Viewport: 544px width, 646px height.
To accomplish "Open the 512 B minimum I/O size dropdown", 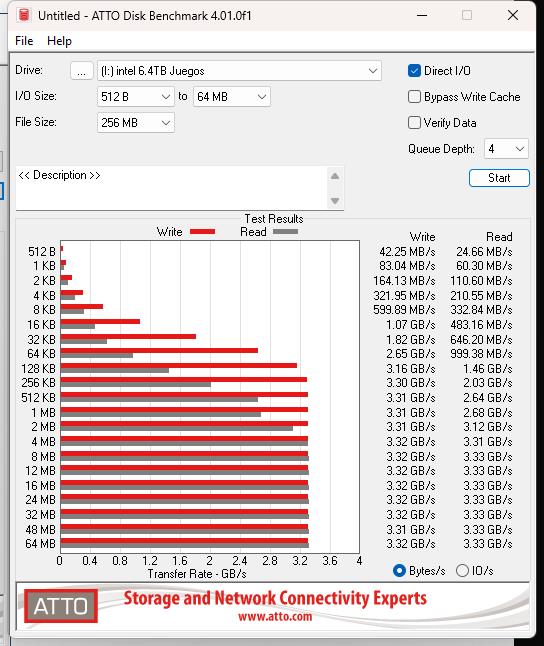I will click(x=136, y=97).
